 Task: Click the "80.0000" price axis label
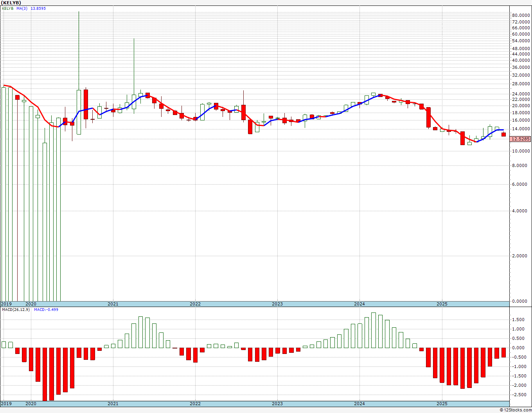tap(521, 15)
